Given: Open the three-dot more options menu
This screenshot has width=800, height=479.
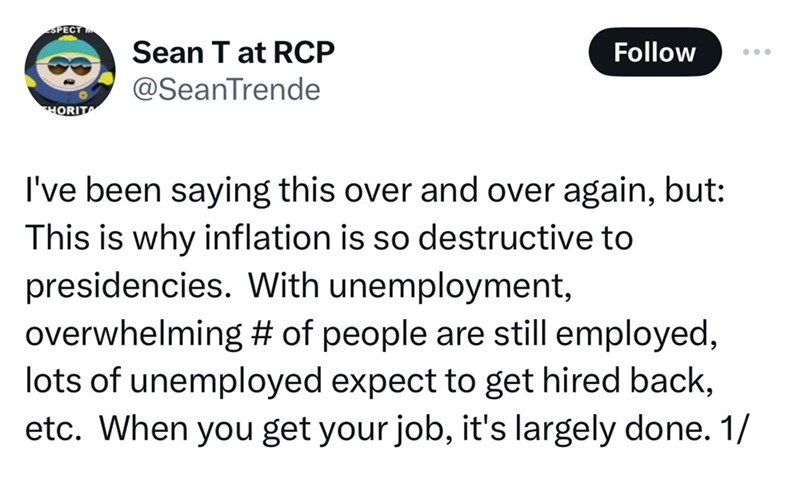Looking at the screenshot, I should point(757,52).
